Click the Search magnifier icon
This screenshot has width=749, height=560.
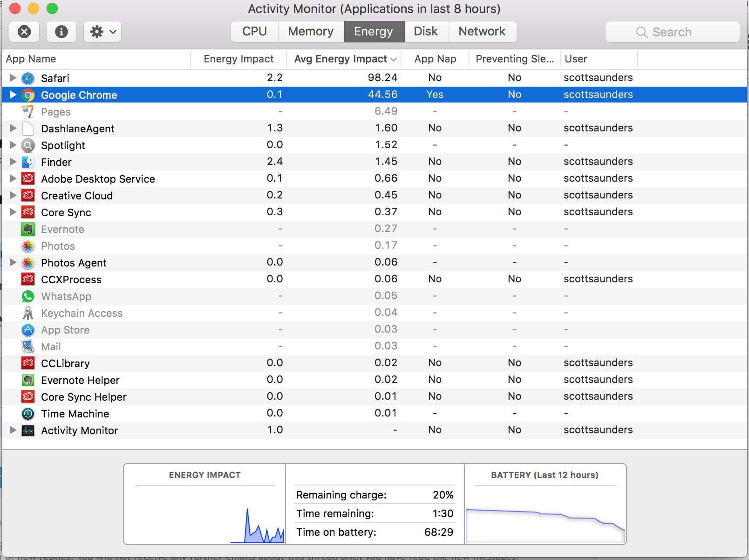coord(642,32)
